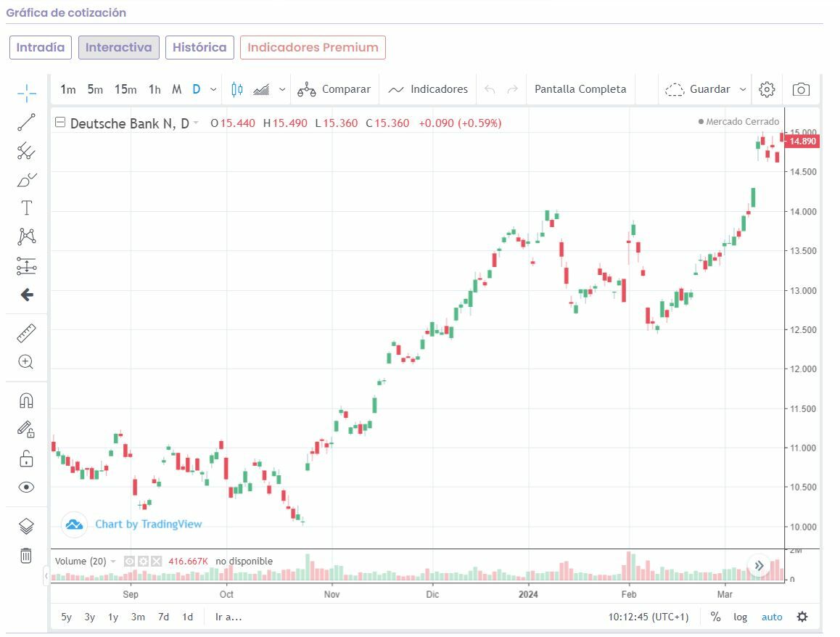Click the 10:12:45 (UTC+1) timezone
840x637 pixels.
click(x=648, y=617)
